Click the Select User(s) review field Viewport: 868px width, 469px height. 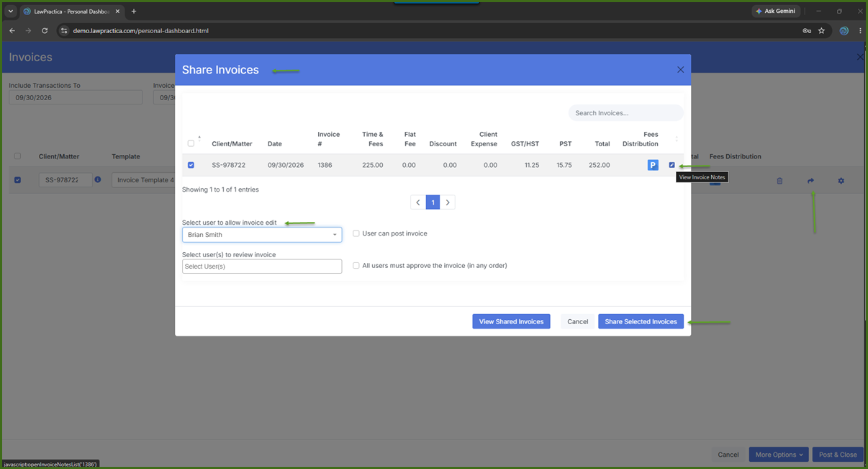pyautogui.click(x=262, y=267)
